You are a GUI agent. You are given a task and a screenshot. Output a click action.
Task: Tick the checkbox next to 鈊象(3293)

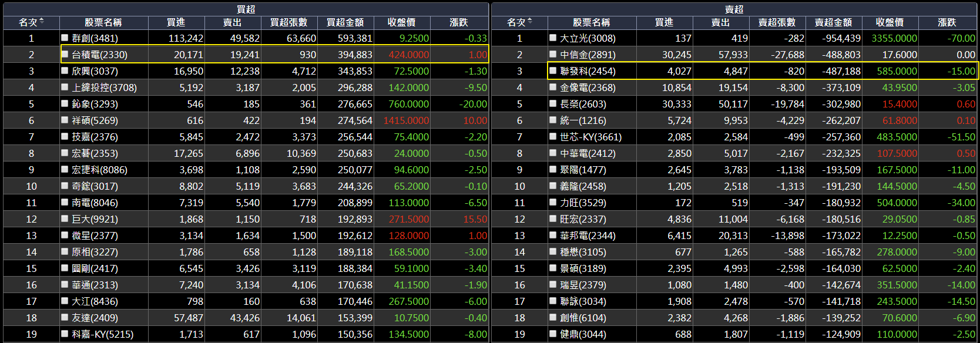tap(65, 103)
